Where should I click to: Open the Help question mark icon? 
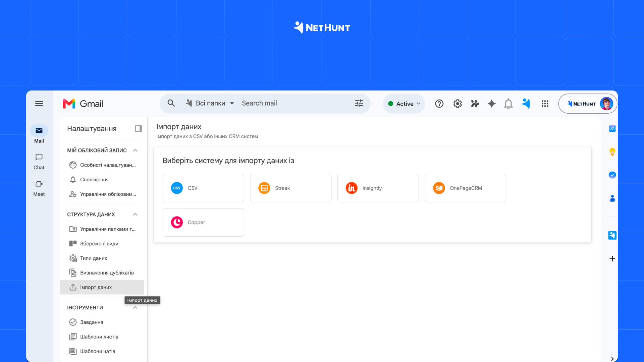click(x=439, y=104)
